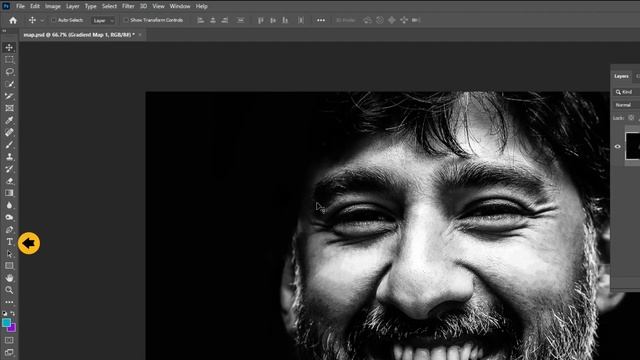Select the layer thumbnail in Layers panel

coord(633,146)
